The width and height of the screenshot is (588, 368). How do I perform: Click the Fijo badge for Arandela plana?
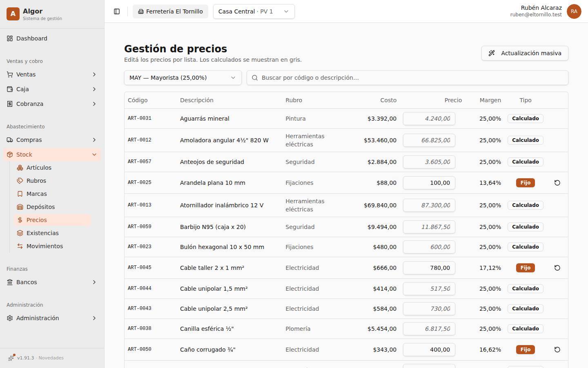tap(526, 183)
